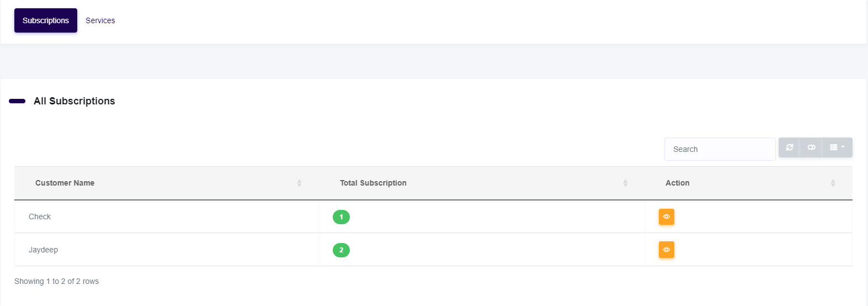Toggle the table card view
This screenshot has width=868, height=306.
coord(811,147)
